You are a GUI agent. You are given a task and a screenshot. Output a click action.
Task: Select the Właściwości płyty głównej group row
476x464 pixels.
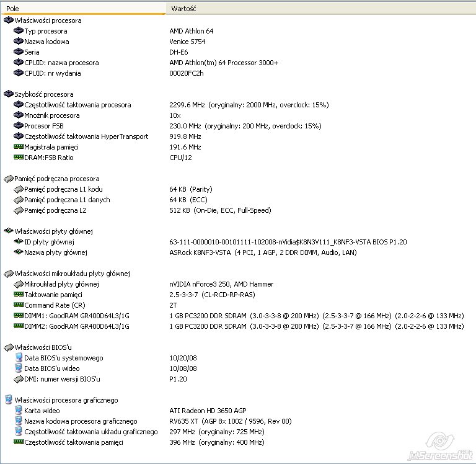click(x=48, y=231)
